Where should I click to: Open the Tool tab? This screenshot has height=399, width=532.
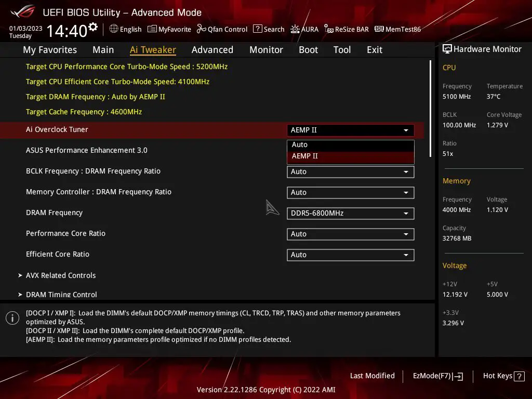coord(342,50)
